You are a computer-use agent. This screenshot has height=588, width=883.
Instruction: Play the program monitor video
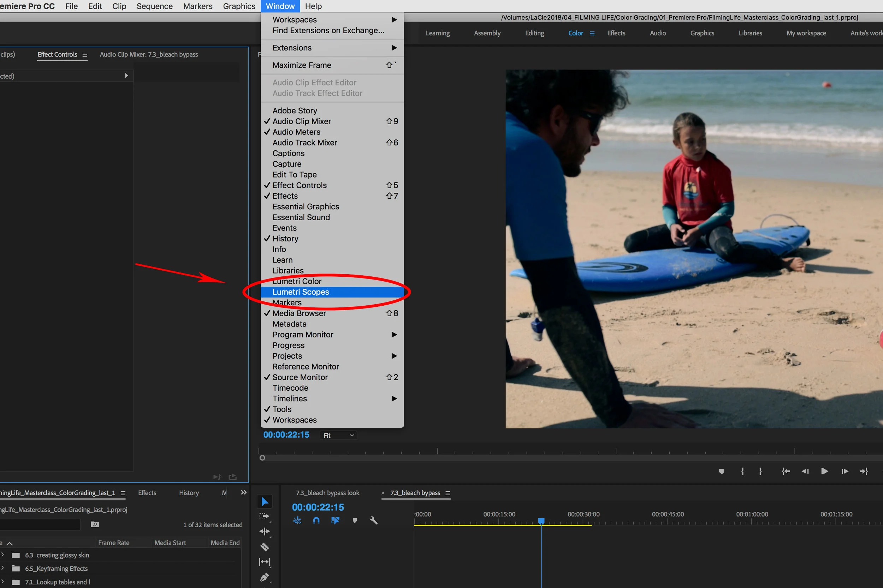point(824,472)
